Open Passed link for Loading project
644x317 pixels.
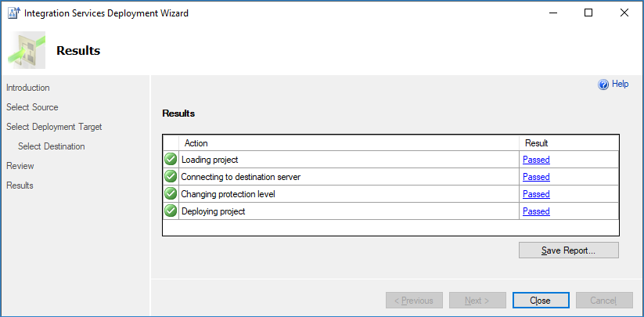click(x=536, y=160)
